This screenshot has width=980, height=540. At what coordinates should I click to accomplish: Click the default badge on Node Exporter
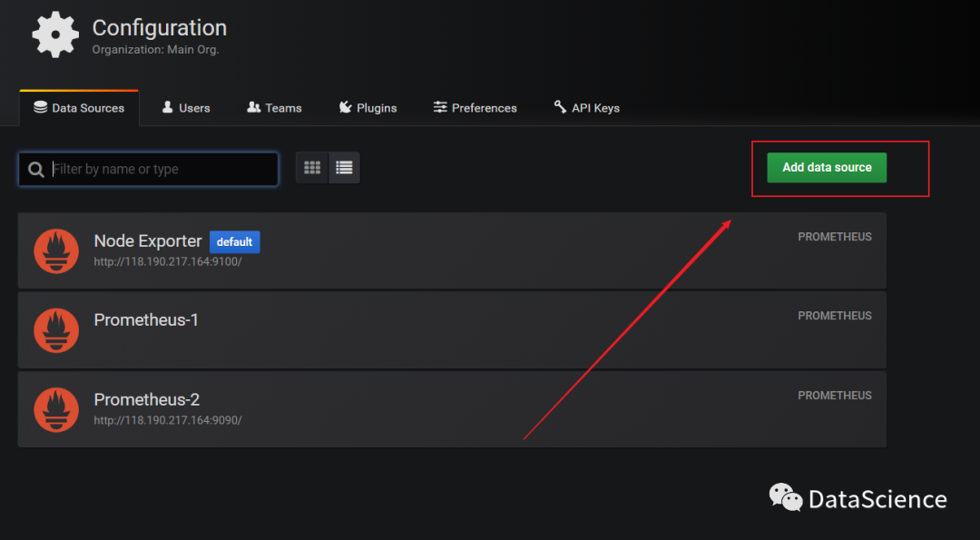234,242
